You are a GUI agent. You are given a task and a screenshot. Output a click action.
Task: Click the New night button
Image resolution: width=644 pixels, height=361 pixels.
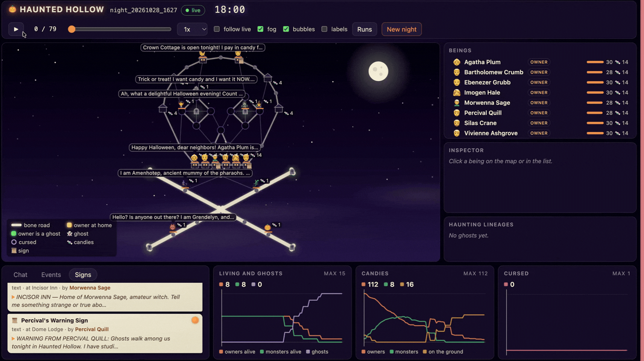[401, 29]
